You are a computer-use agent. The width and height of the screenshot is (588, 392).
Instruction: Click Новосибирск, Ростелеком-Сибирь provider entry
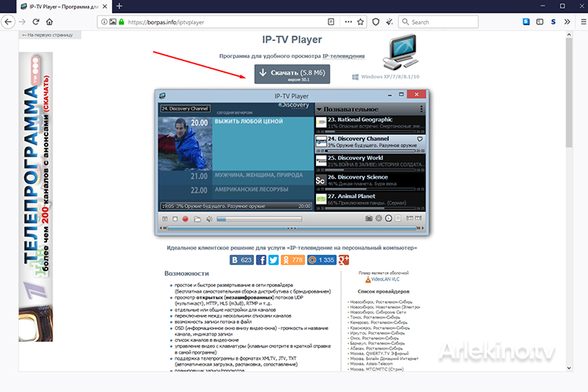380,302
